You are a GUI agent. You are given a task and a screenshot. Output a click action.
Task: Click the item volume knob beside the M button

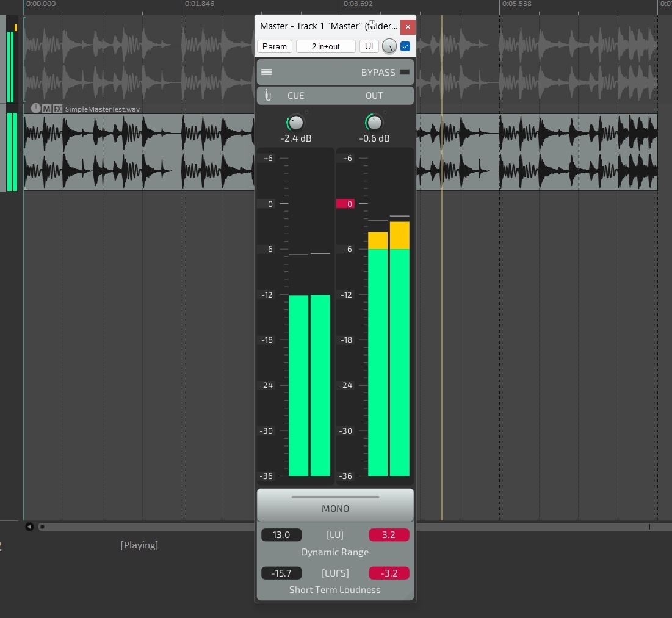click(x=35, y=109)
